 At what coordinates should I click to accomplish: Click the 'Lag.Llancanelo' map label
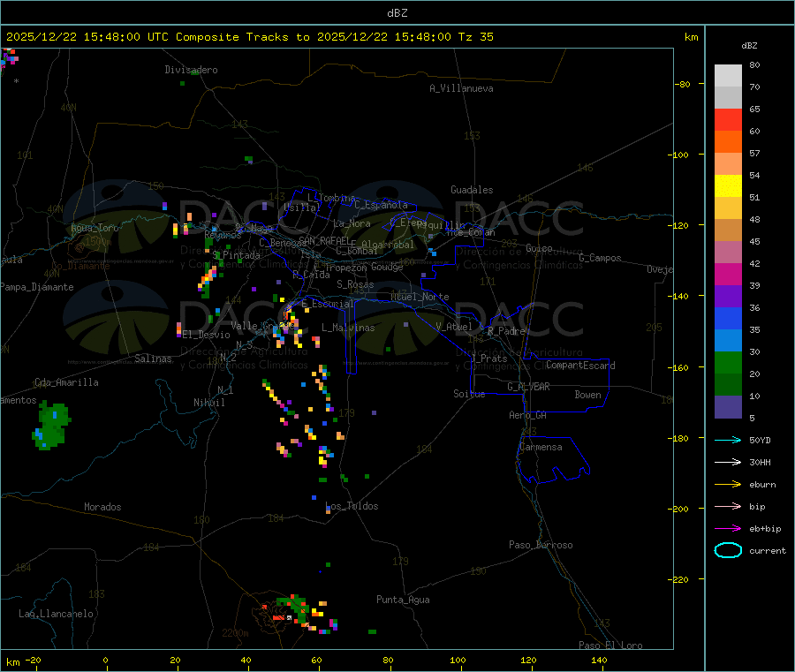[56, 614]
